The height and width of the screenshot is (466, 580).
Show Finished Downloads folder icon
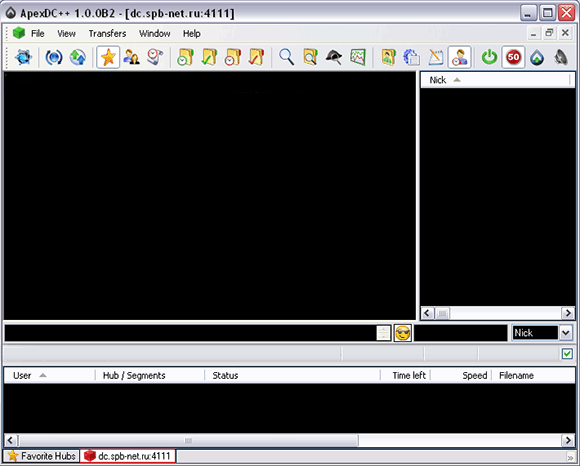(209, 57)
